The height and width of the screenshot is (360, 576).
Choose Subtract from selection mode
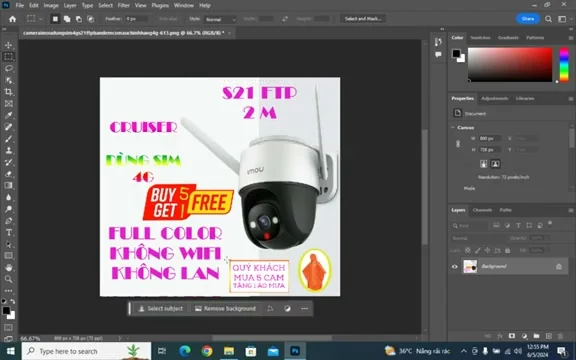(79, 19)
